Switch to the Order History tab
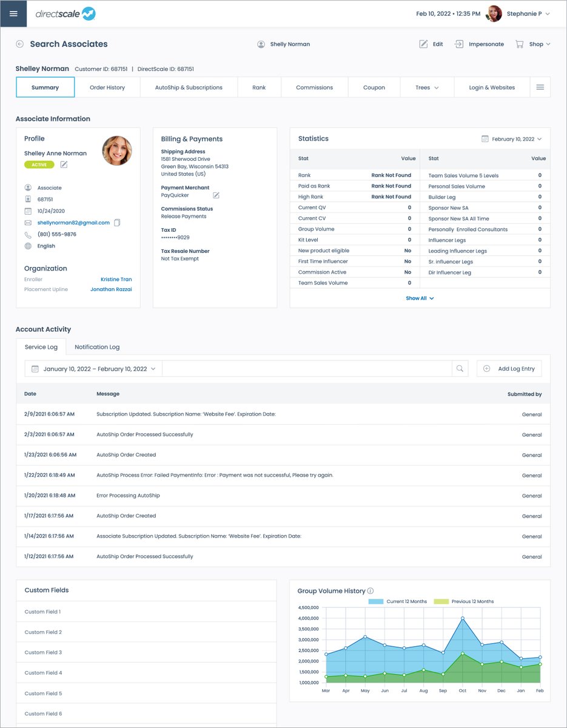 107,87
